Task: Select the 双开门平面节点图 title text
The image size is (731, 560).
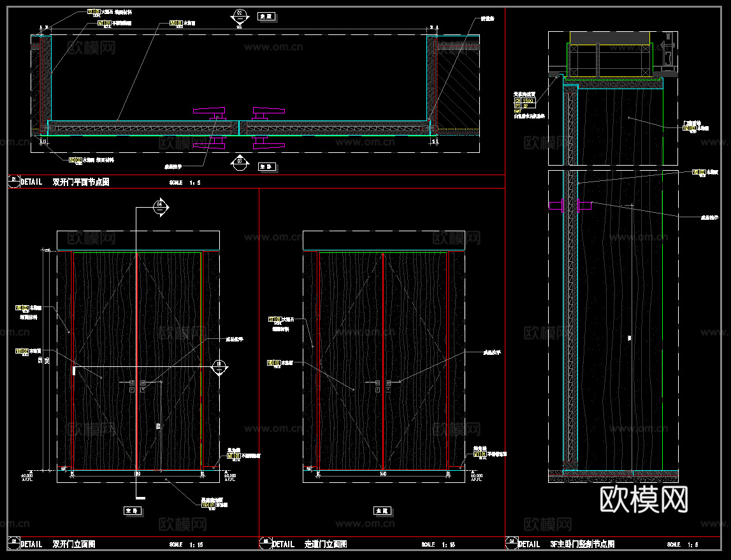Action: (81, 182)
